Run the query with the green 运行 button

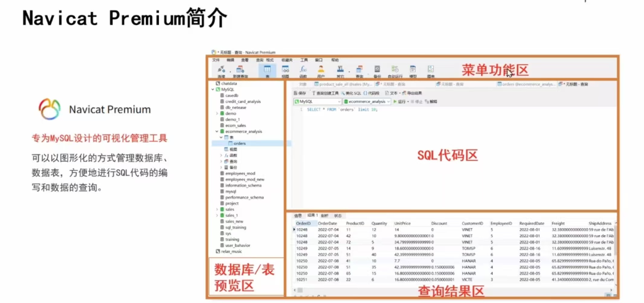[399, 102]
